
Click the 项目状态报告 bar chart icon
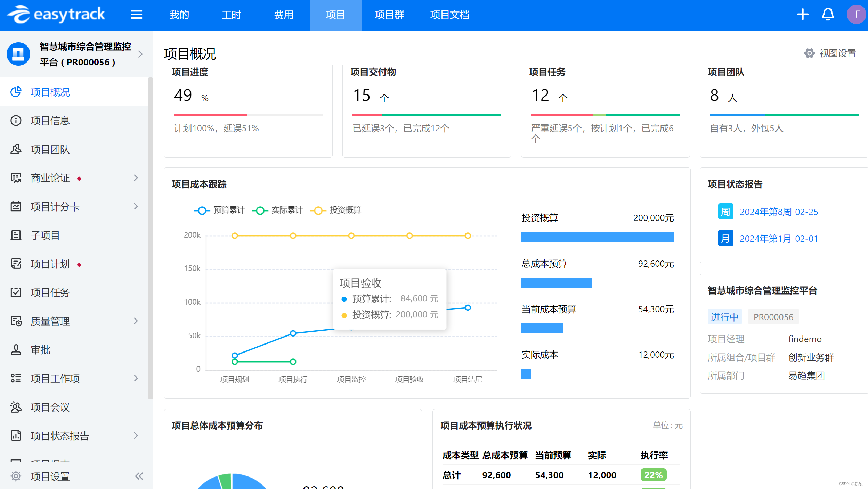(16, 436)
